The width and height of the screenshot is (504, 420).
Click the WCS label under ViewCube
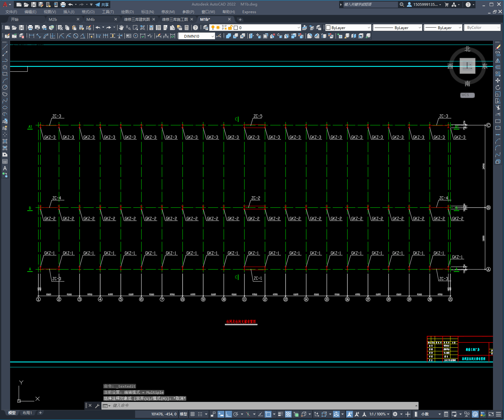tap(467, 95)
